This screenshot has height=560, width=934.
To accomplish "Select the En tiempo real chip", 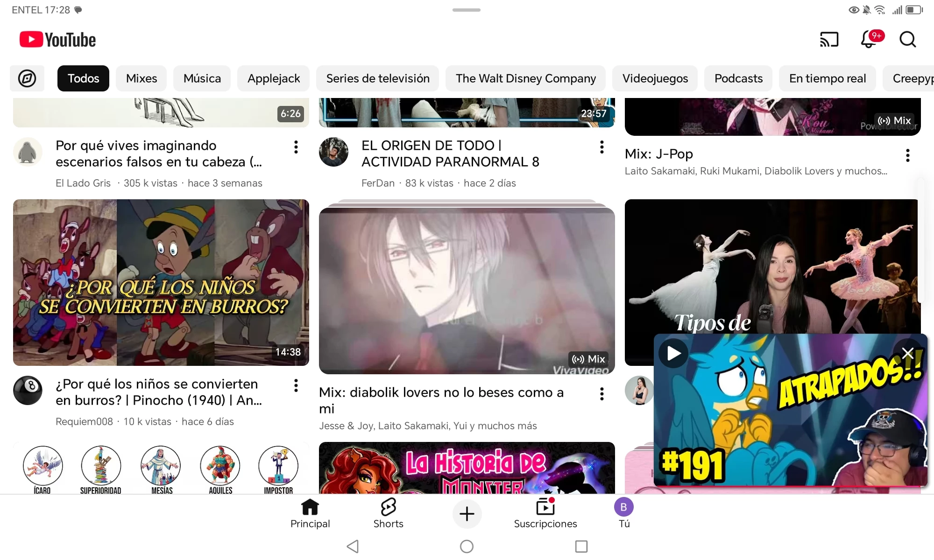I will click(x=828, y=78).
